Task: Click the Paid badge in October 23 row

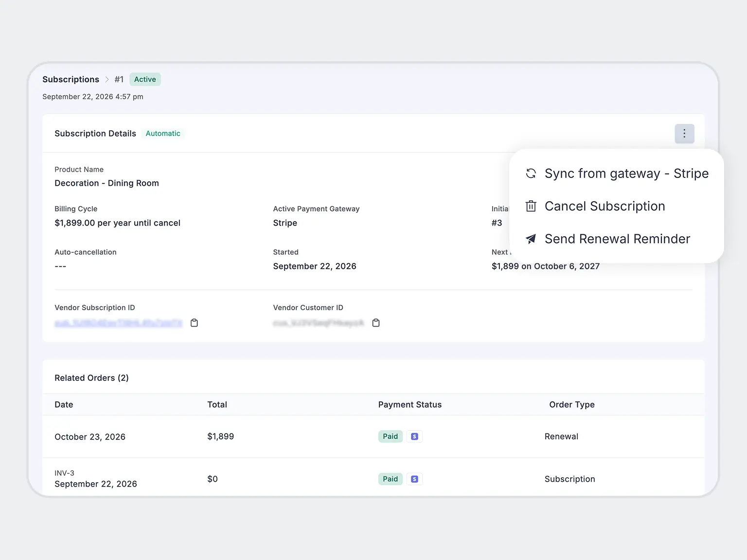Action: tap(390, 437)
